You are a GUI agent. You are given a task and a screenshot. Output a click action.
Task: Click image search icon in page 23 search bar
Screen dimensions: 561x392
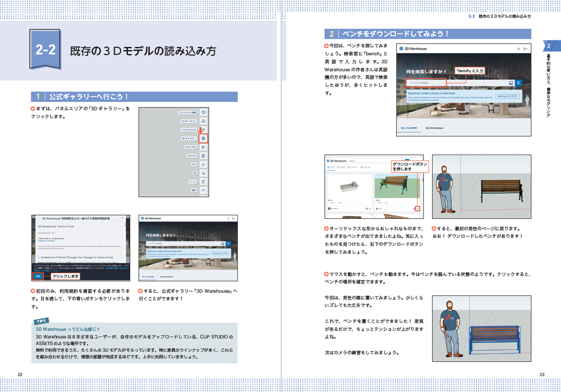[x=511, y=83]
